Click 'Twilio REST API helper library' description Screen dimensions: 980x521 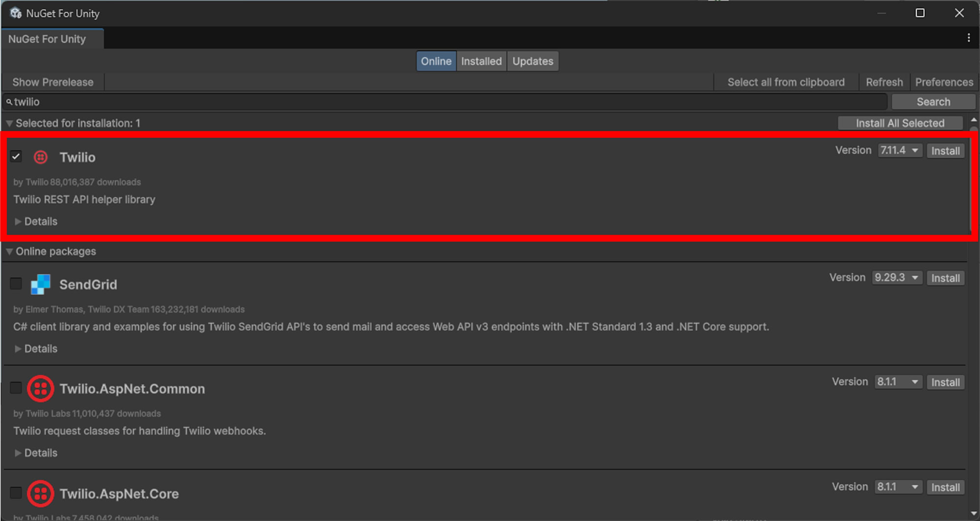84,199
